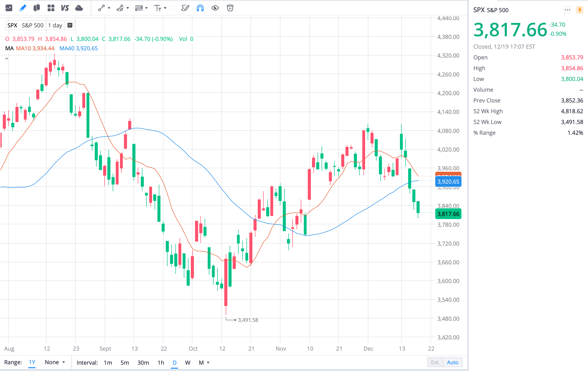Click the VS compare symbols icon
The image size is (588, 371).
click(x=65, y=8)
